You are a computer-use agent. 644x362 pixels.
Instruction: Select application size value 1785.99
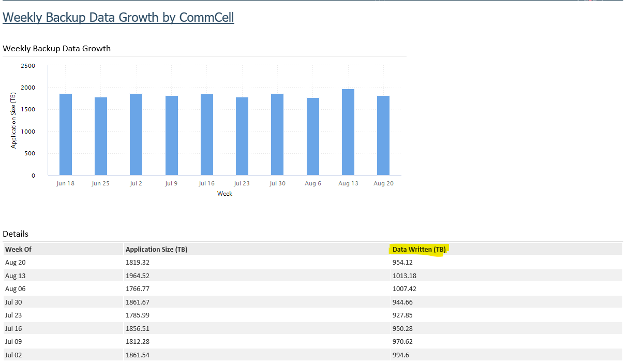138,315
